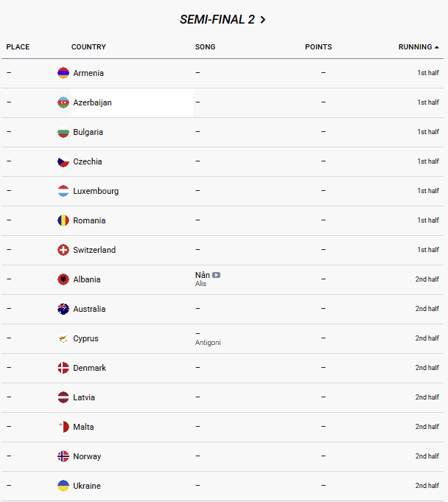
Task: Sort by the Place column header
Action: pyautogui.click(x=18, y=47)
